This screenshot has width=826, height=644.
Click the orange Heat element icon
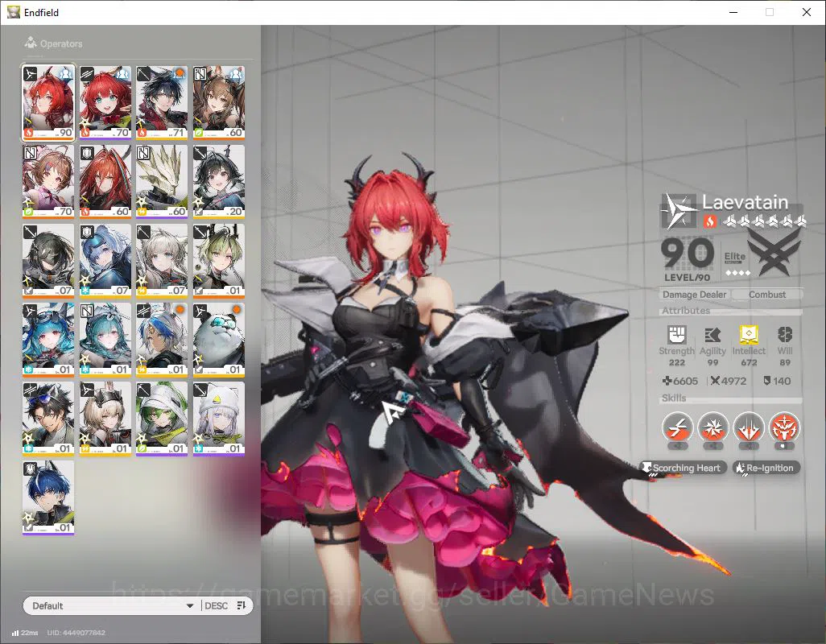pos(709,221)
